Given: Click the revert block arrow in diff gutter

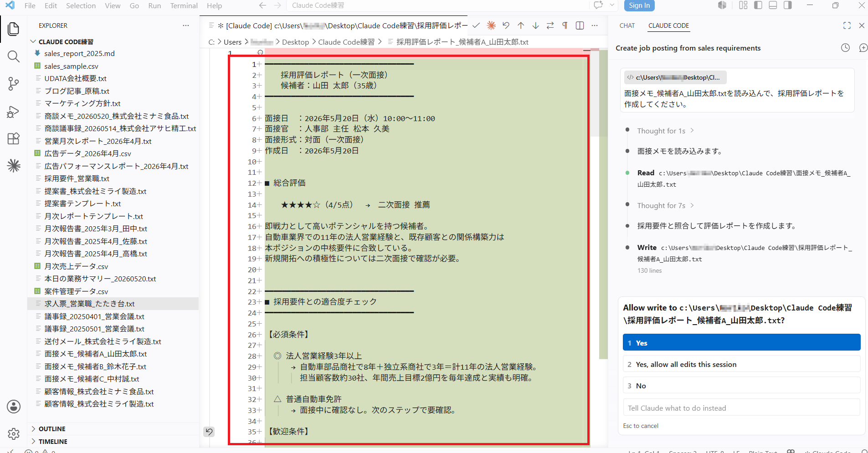Looking at the screenshot, I should tap(209, 432).
